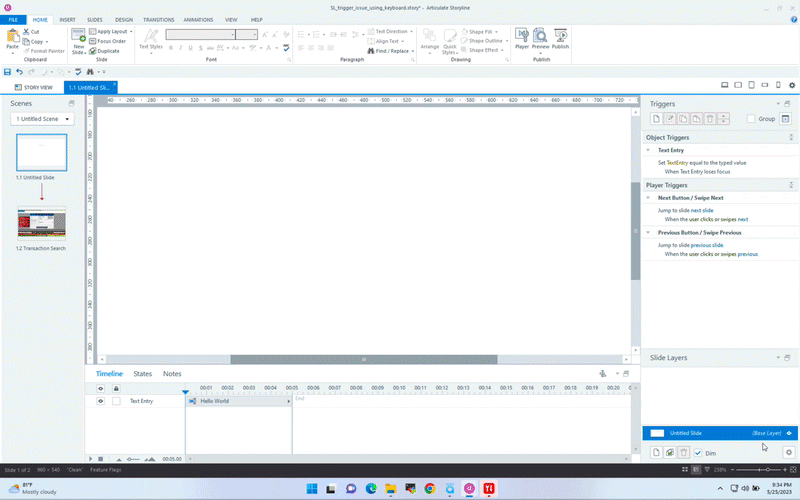Viewport: 800px width, 500px height.
Task: Collapse the Text Entry trigger group
Action: [648, 150]
